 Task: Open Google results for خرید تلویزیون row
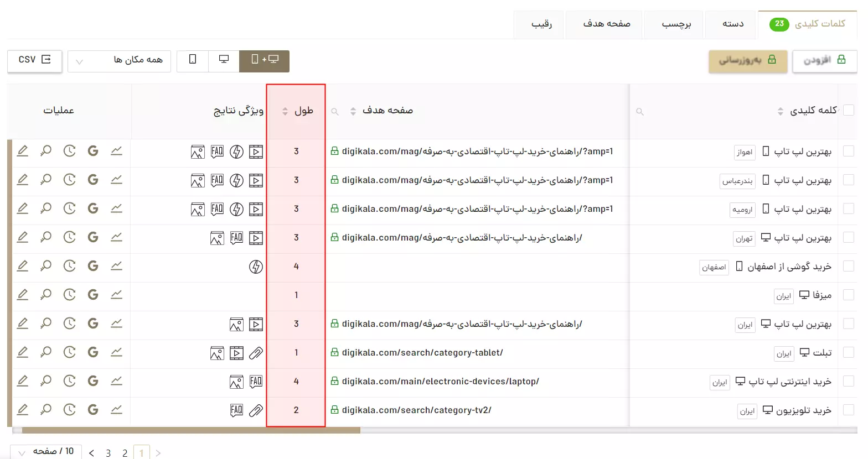(93, 410)
